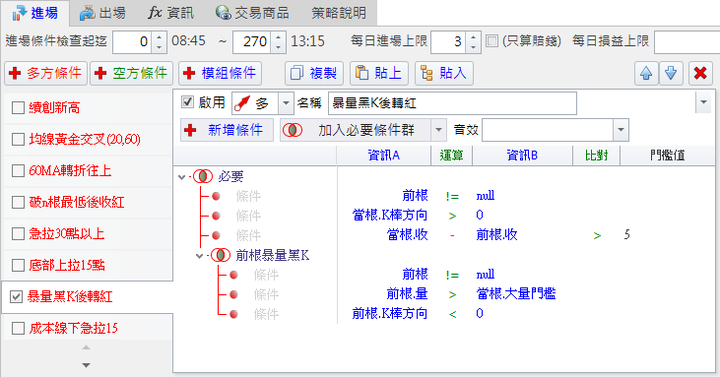Check the 底部上拉15點 condition
The image size is (720, 377).
(x=18, y=265)
